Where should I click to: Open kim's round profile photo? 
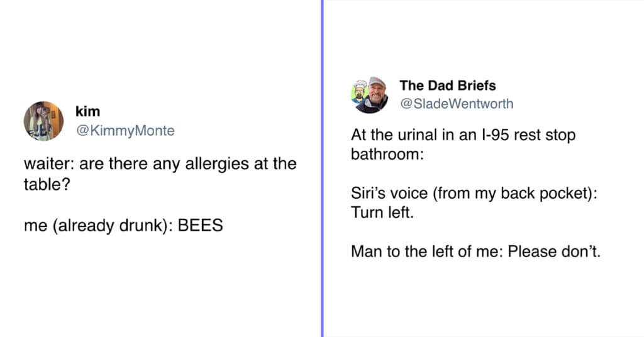(43, 121)
